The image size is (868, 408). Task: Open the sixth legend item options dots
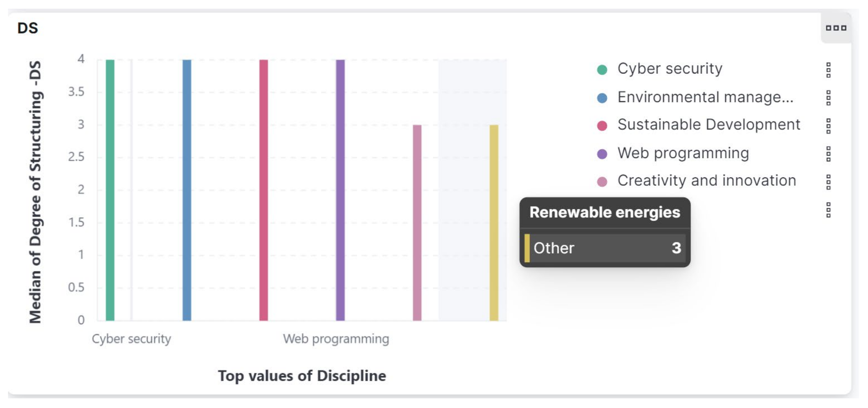click(828, 210)
